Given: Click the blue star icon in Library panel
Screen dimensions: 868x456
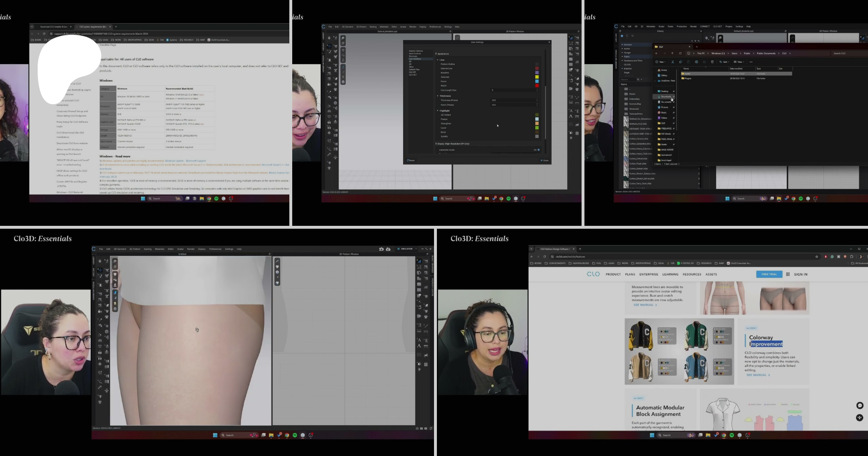Looking at the screenshot, I should [622, 36].
